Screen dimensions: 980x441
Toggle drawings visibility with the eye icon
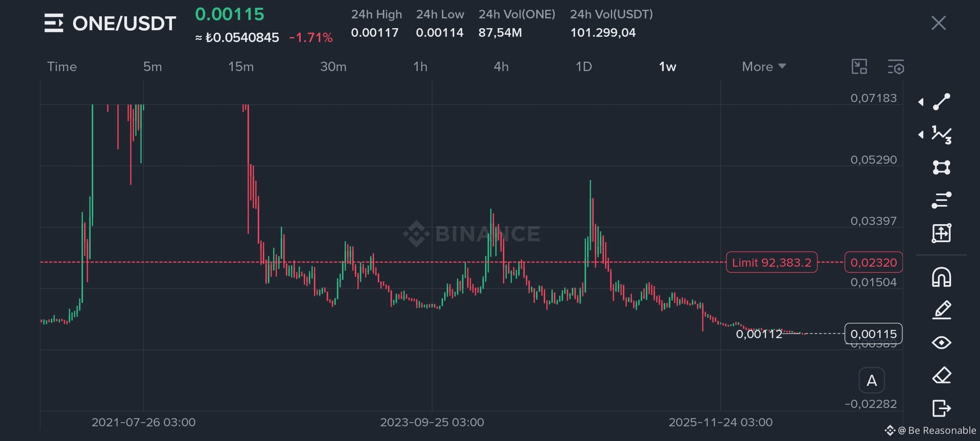942,343
